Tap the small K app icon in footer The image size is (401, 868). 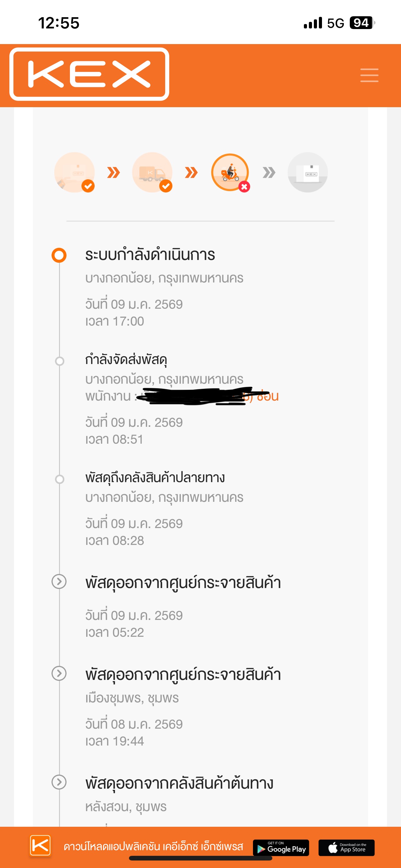(x=40, y=846)
